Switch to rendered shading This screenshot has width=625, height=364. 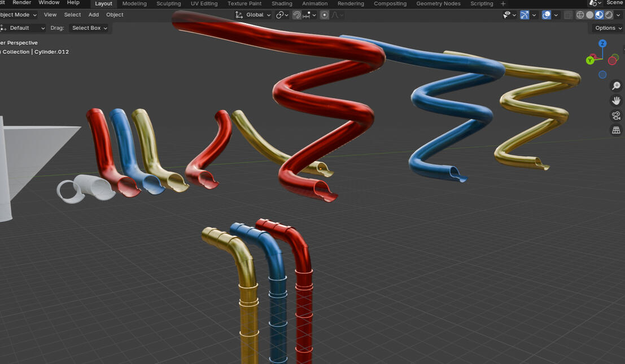tap(609, 15)
